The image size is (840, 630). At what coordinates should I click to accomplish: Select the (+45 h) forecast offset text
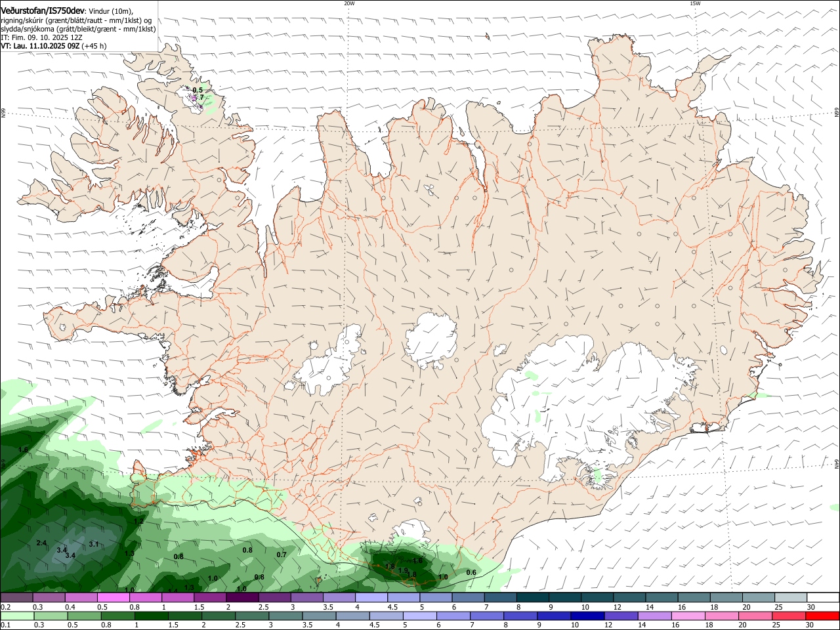(94, 46)
